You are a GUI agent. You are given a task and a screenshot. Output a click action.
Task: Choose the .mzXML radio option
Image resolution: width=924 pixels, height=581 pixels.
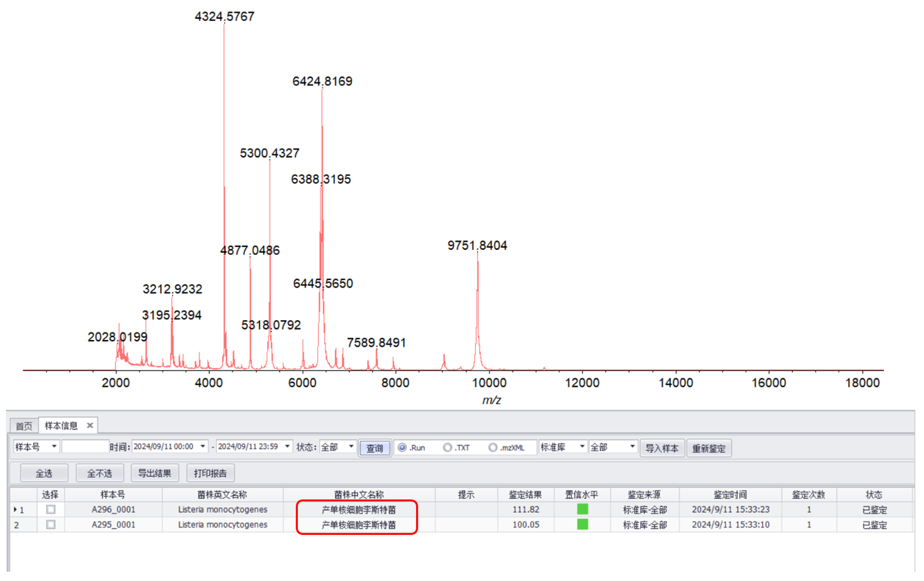[493, 448]
